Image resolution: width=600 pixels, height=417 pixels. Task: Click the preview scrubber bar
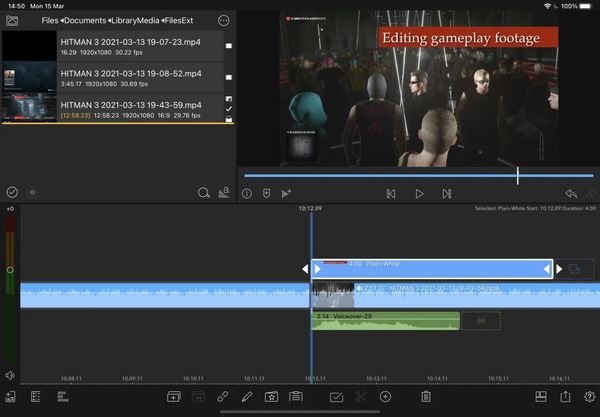coord(419,176)
